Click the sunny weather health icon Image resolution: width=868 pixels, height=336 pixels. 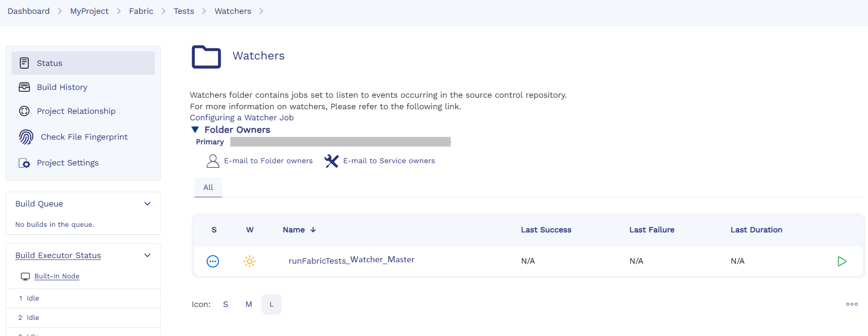(x=250, y=261)
